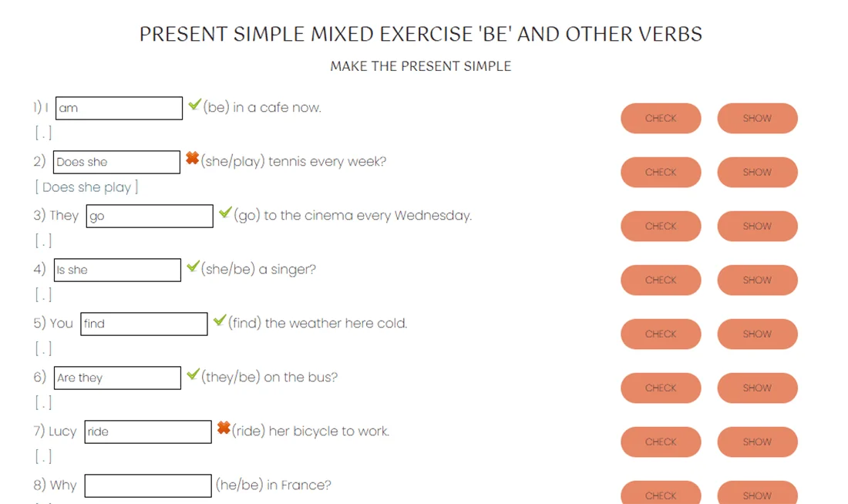Click the green checkmark for question 6
This screenshot has height=504, width=848.
tap(193, 375)
